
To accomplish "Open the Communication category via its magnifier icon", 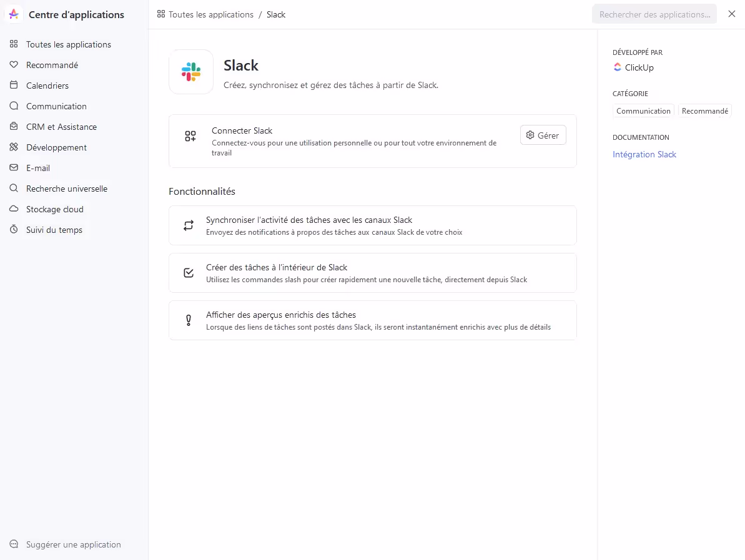I will tap(14, 106).
